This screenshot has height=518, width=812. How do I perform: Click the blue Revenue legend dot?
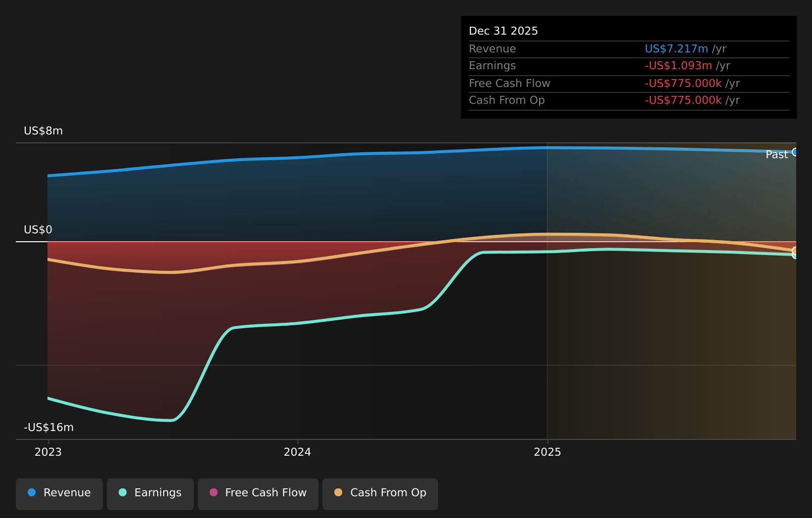click(x=32, y=493)
